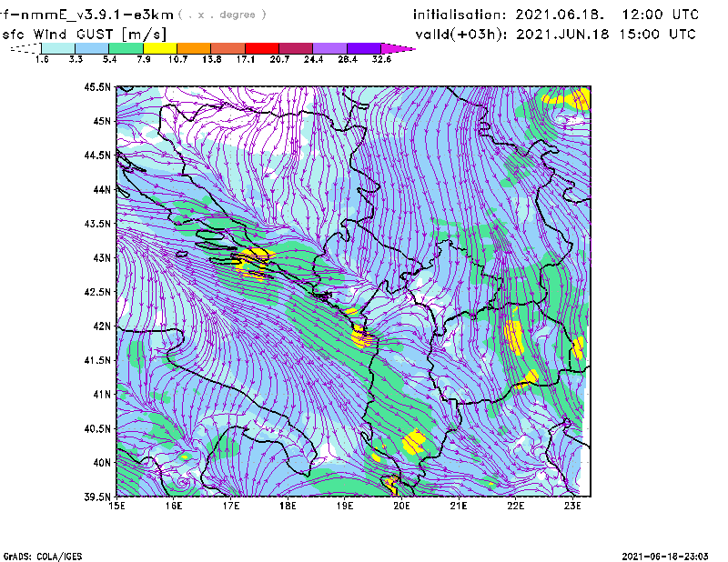Click the '44N' latitude label
Screen dimensions: 728x562
point(102,189)
